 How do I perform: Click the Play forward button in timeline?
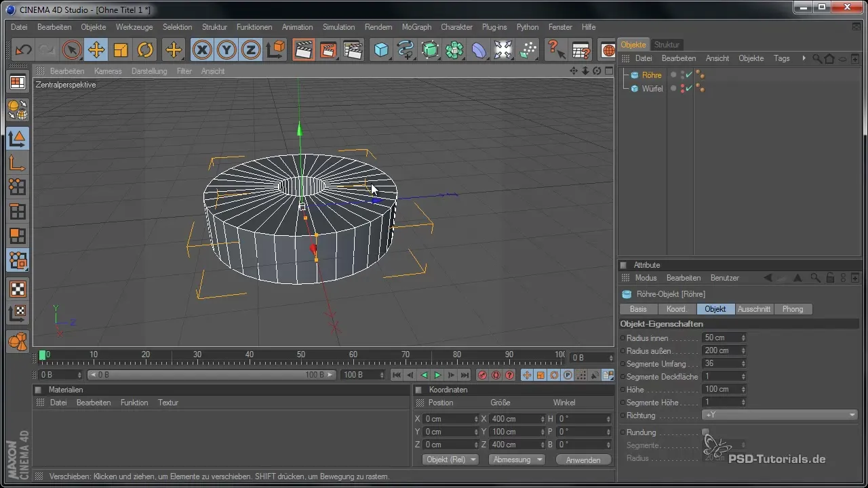(437, 375)
